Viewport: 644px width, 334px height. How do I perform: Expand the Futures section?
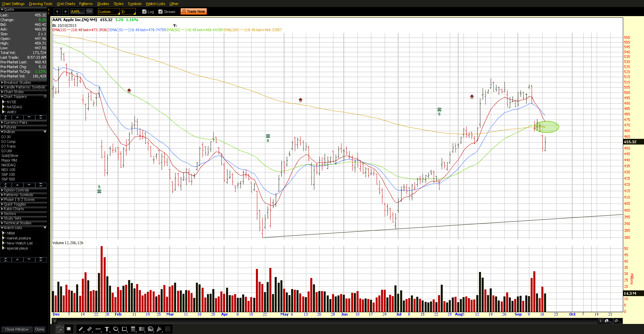(23, 127)
